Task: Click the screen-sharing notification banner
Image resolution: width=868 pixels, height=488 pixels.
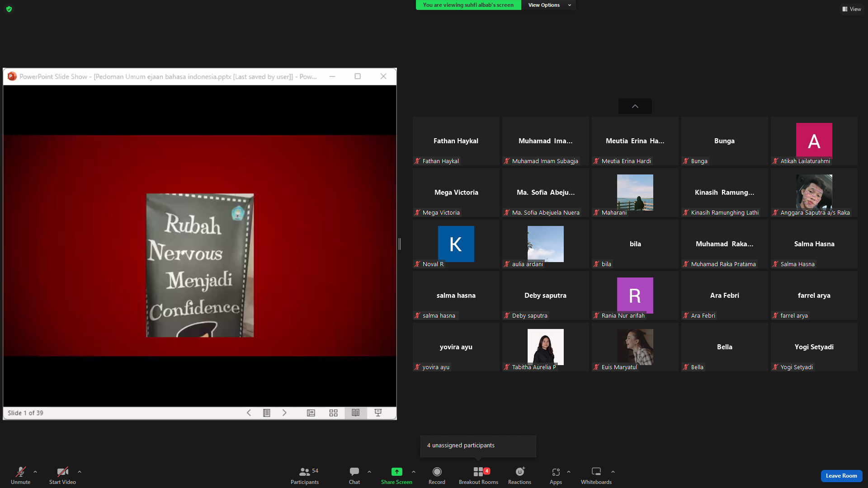Action: [468, 5]
